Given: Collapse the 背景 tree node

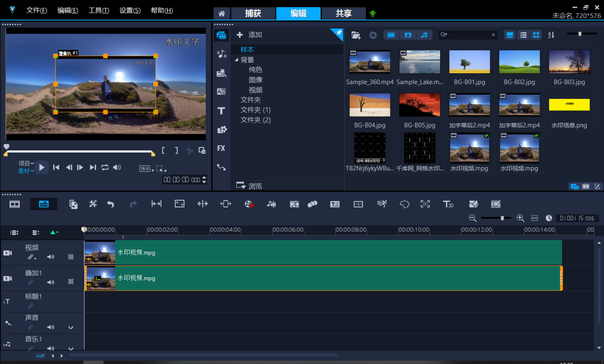Looking at the screenshot, I should 236,60.
